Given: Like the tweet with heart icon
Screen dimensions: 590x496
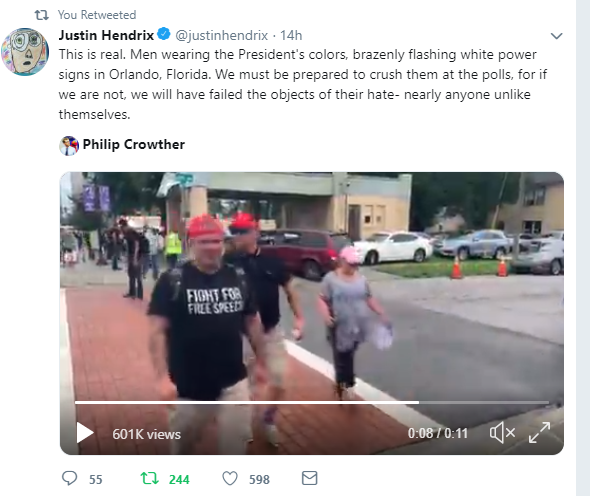Looking at the screenshot, I should click(x=230, y=479).
